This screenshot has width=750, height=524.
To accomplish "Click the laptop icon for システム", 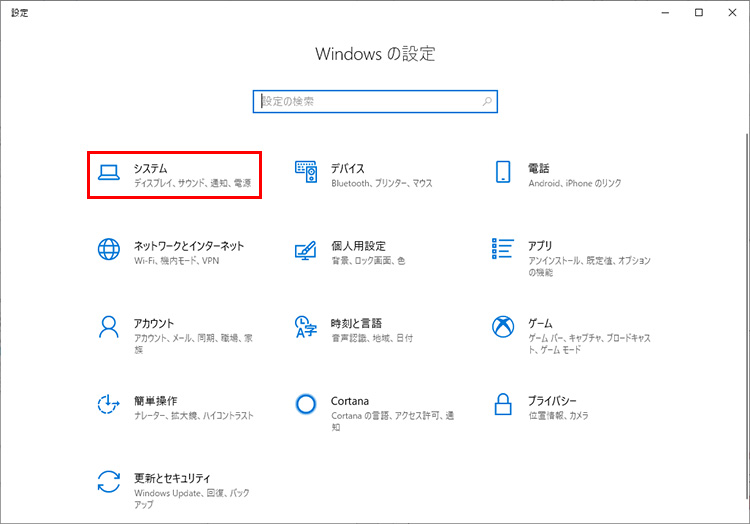I will (x=109, y=174).
